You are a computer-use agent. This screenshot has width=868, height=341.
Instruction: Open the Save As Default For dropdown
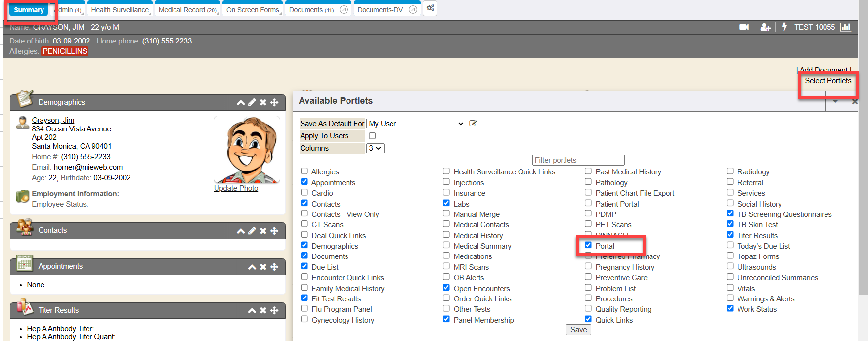[416, 124]
